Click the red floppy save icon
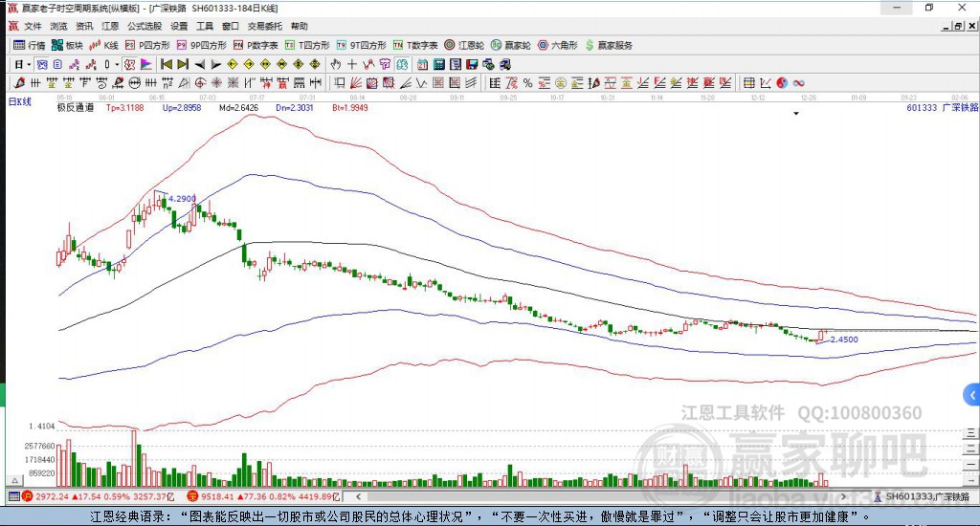The width and height of the screenshot is (980, 526). pos(472,64)
